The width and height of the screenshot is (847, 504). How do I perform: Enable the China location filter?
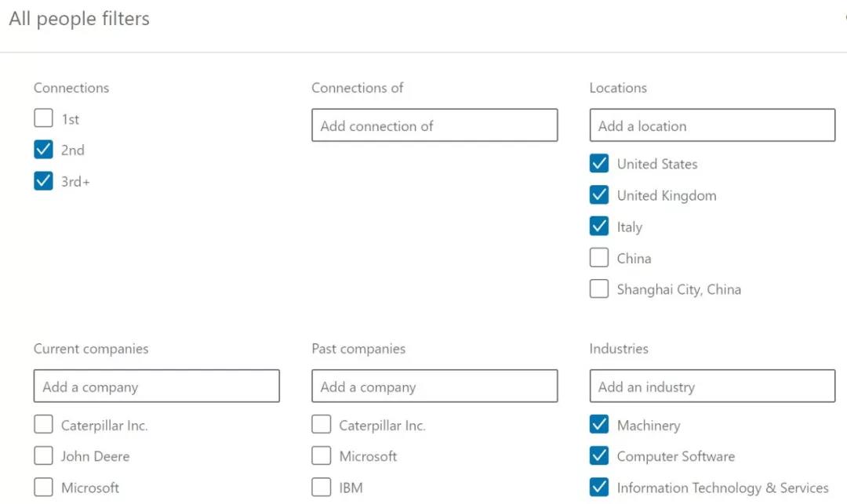tap(599, 258)
